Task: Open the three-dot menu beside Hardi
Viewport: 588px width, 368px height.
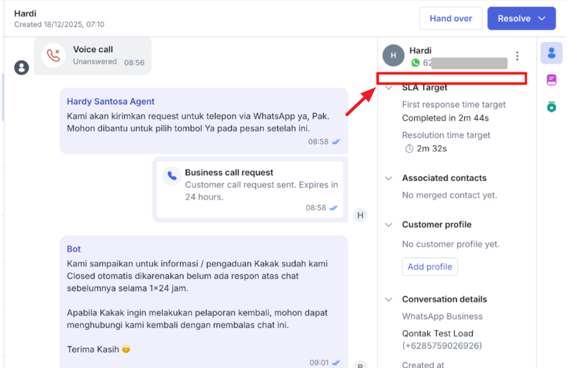Action: [x=517, y=56]
